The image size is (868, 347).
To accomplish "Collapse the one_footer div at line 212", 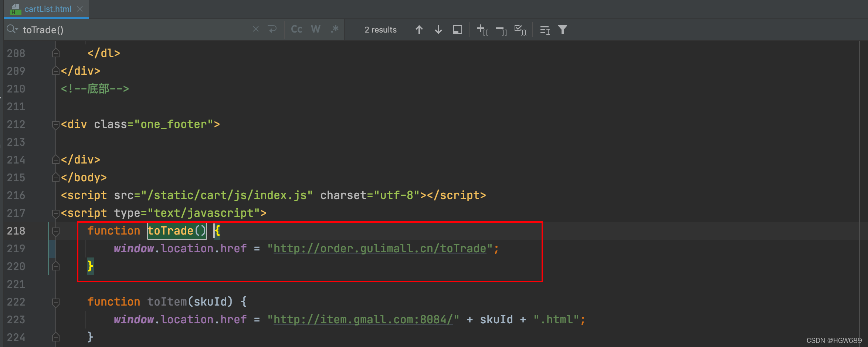I will [56, 124].
